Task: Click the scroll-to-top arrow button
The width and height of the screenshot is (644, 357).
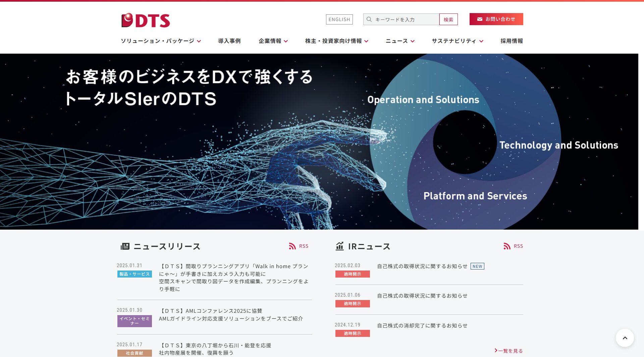Action: pos(625,338)
